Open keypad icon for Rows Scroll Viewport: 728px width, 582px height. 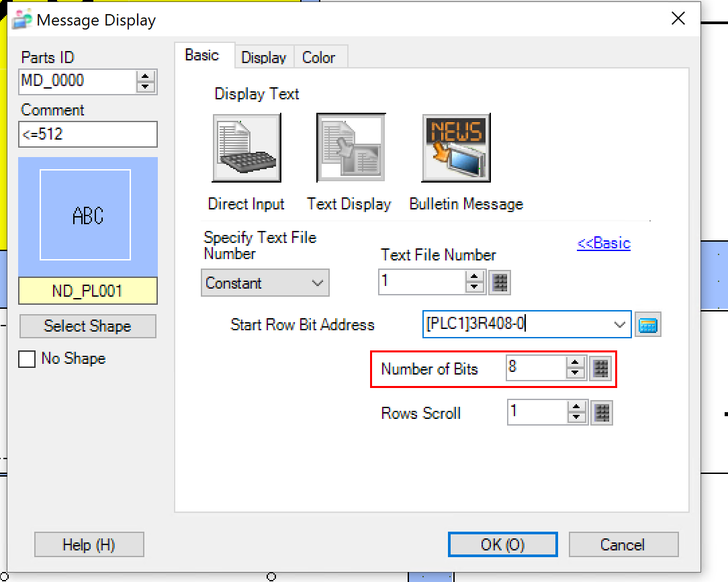[x=601, y=413]
